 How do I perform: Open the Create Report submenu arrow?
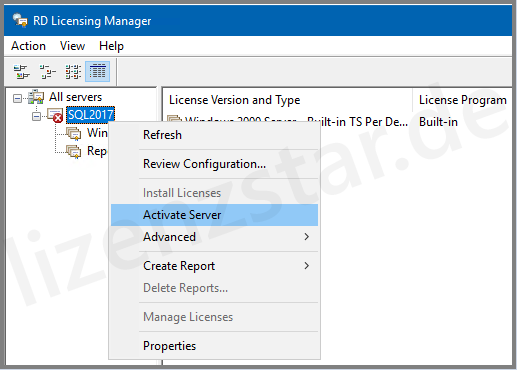(x=307, y=266)
